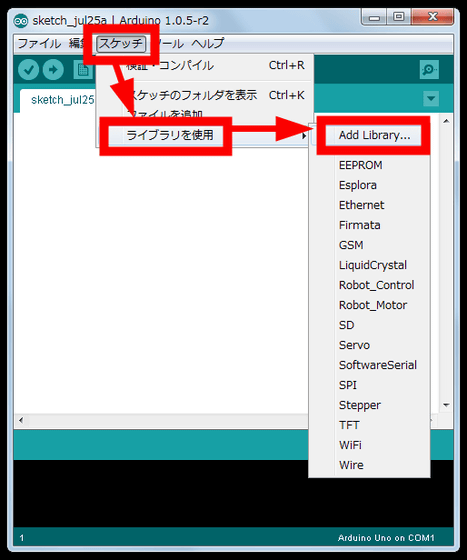Minimize the Arduino window
467x560 pixels.
pos(374,17)
